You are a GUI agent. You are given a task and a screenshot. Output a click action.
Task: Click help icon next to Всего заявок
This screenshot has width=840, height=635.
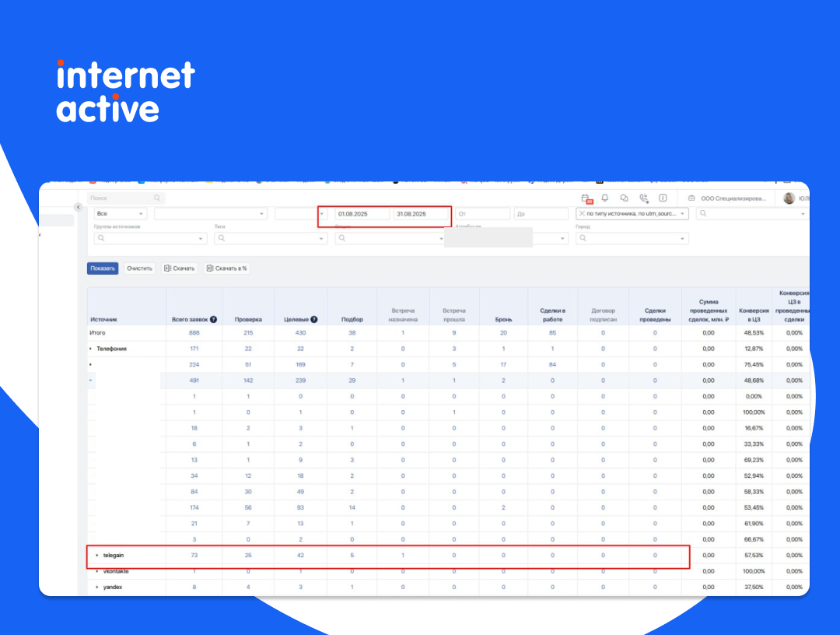click(213, 319)
